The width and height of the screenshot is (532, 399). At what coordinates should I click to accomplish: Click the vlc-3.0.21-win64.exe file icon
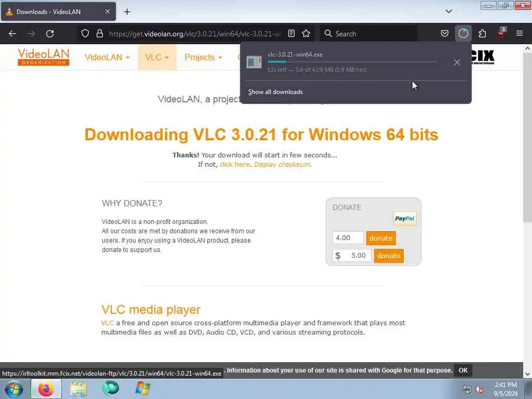[x=254, y=62]
